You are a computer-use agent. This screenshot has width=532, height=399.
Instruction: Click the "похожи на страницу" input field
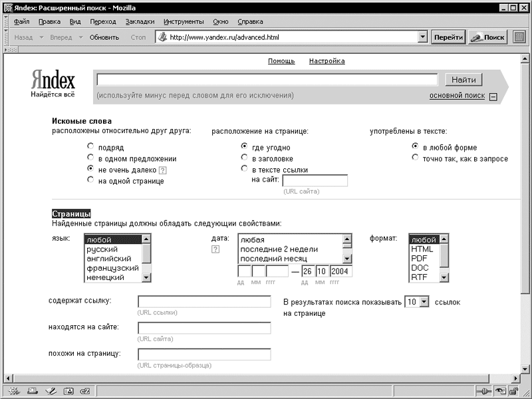pyautogui.click(x=204, y=354)
